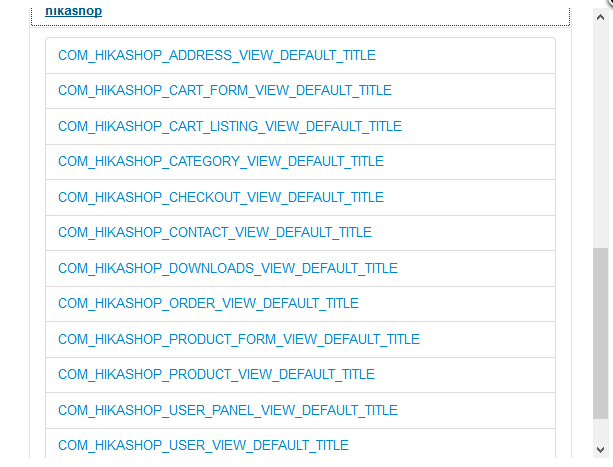Select the PRODUCT_FORM_VIEW_DEFAULT_TITLE item
613x467 pixels.
pos(239,339)
